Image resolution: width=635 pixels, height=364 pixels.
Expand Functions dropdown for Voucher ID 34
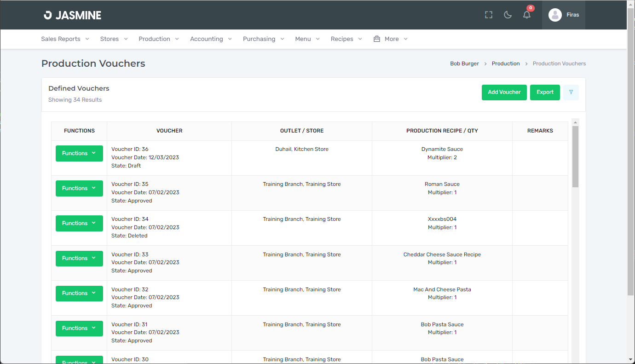[79, 223]
